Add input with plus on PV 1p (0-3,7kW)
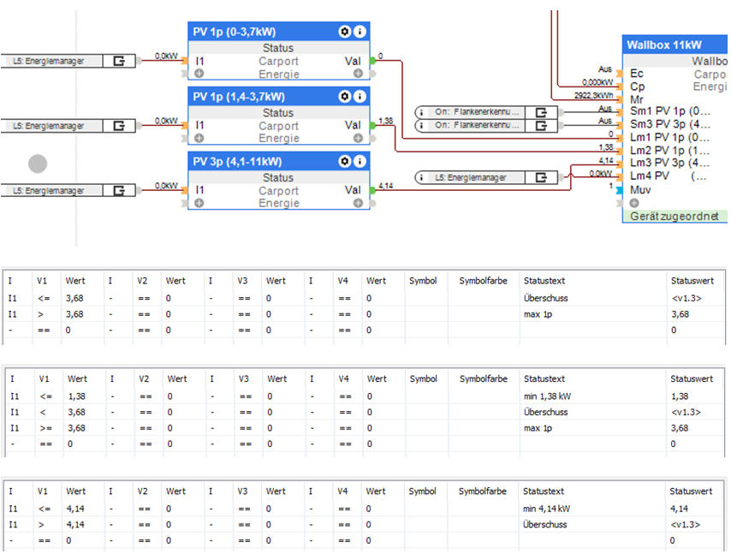Viewport: 731px width, 560px height. tap(199, 74)
